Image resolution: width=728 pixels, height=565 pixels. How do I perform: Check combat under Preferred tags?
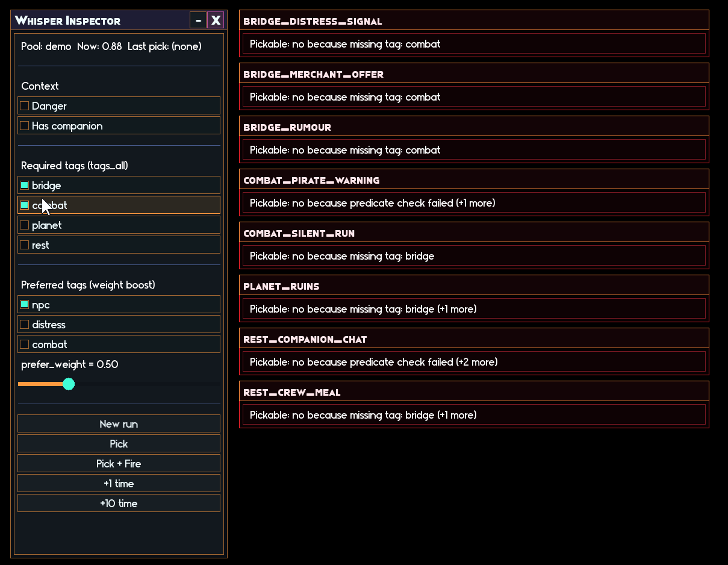click(25, 345)
